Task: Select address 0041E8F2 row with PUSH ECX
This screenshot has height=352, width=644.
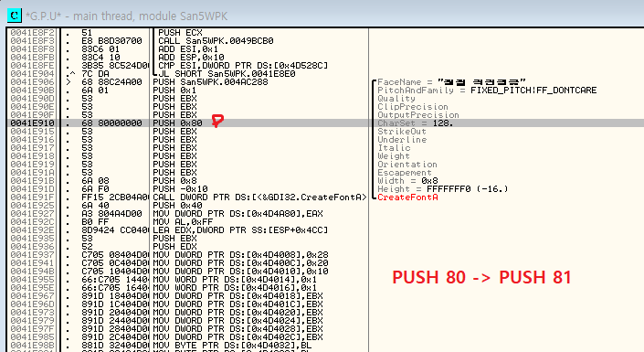Action: coord(180,33)
